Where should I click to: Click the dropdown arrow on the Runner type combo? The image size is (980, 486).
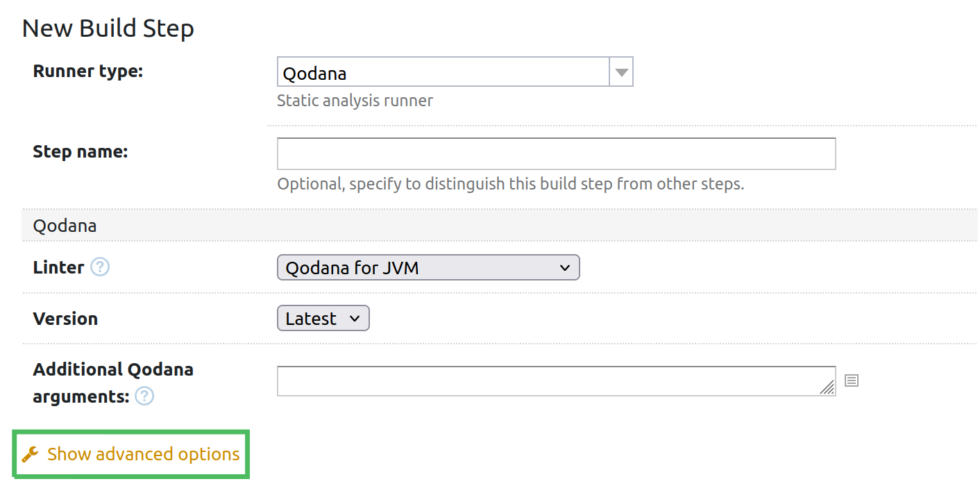(621, 72)
